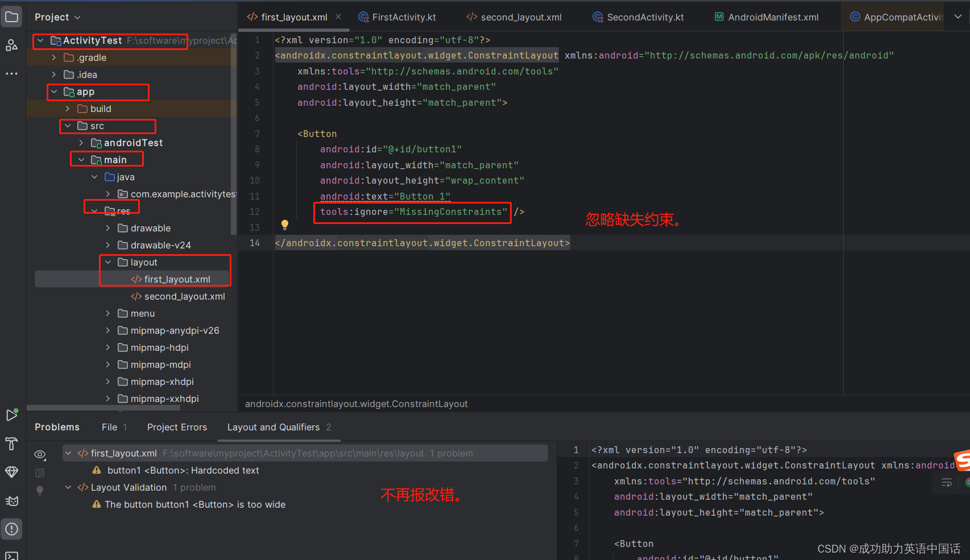Open the AndroidManifest.xml tab
Viewport: 970px width, 560px height.
773,16
